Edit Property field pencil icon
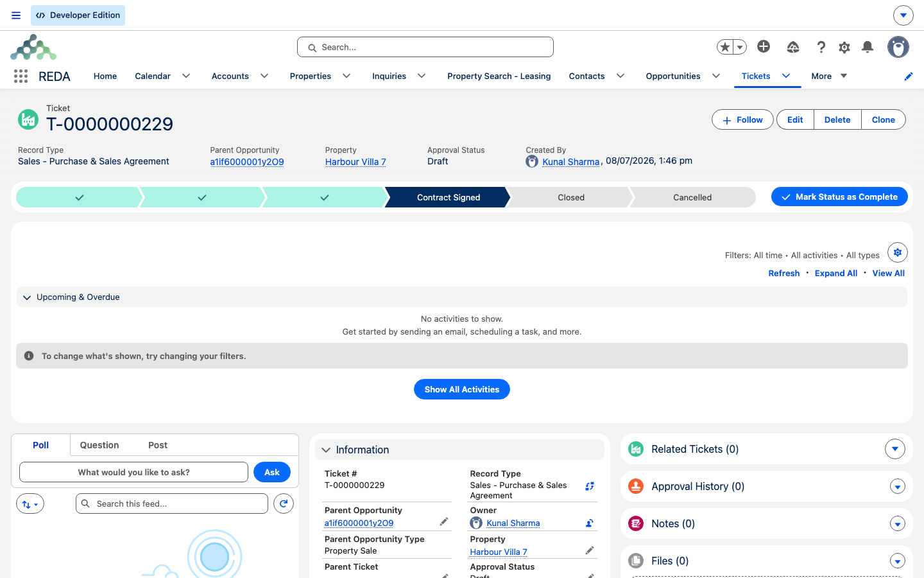The height and width of the screenshot is (578, 924). click(x=590, y=550)
